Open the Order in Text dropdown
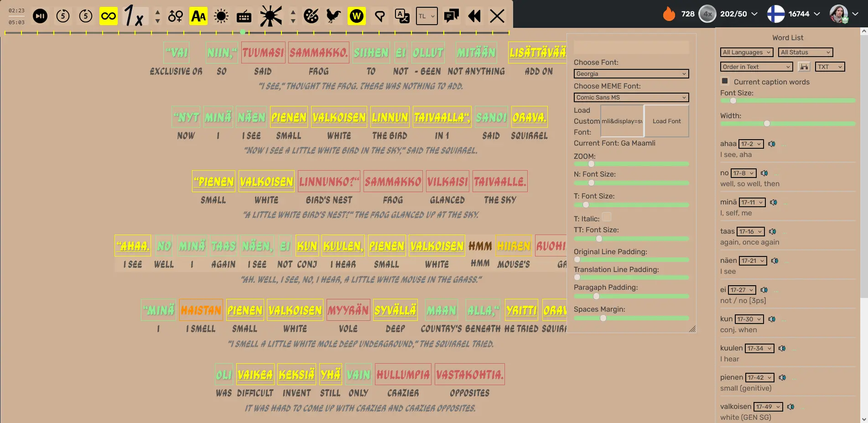868x423 pixels. pyautogui.click(x=757, y=67)
